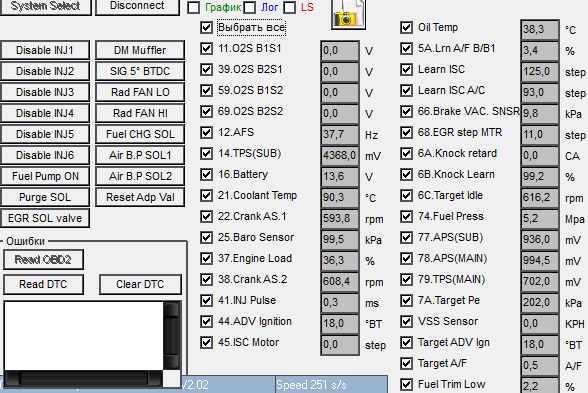Toggle the Learn ISC checkbox
Viewport: 588px width, 393px height.
coord(406,69)
